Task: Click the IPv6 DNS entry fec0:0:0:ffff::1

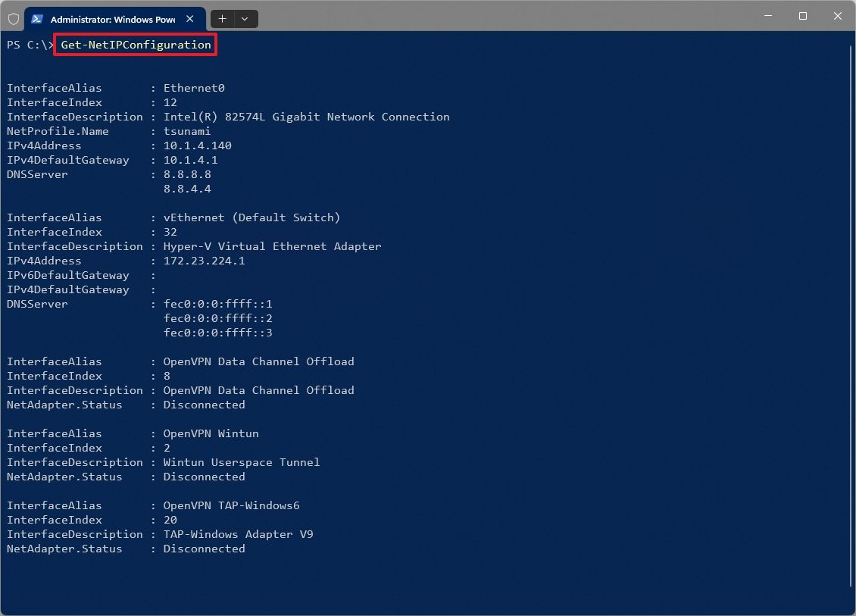Action: (x=218, y=303)
